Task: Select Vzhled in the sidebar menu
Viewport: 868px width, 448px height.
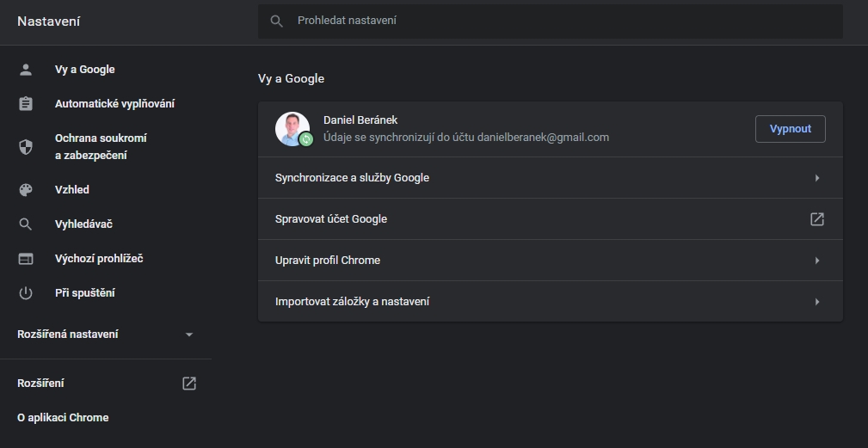Action: click(x=72, y=190)
